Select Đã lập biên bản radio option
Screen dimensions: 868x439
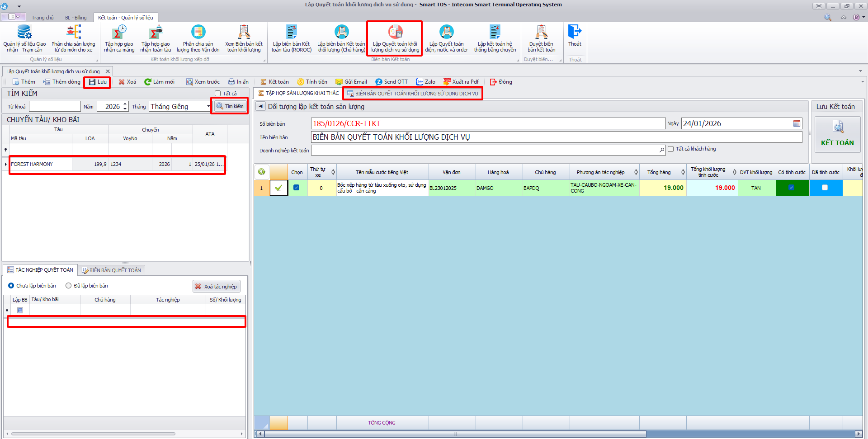pyautogui.click(x=69, y=286)
